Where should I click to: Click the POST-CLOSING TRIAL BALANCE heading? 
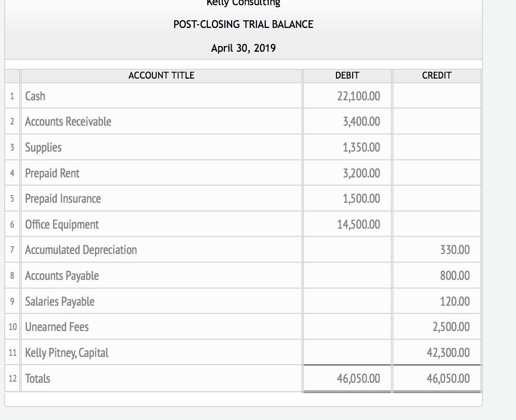(243, 24)
